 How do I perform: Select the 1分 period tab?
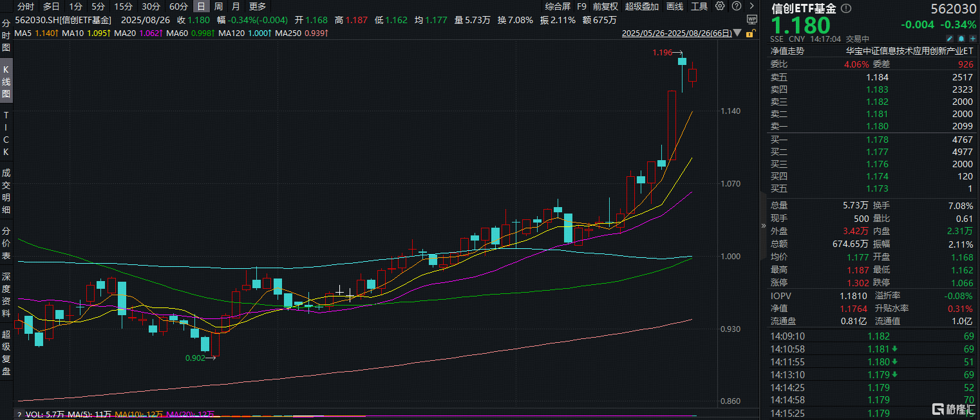coord(75,6)
